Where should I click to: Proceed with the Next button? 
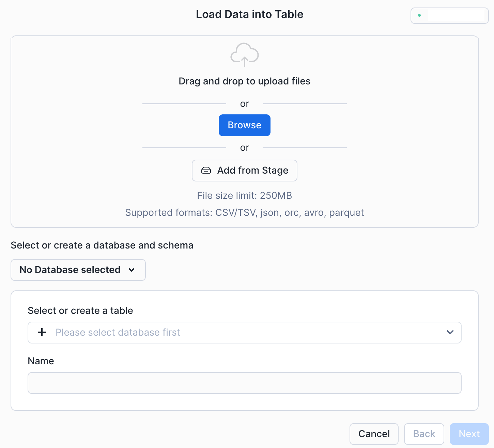click(469, 434)
